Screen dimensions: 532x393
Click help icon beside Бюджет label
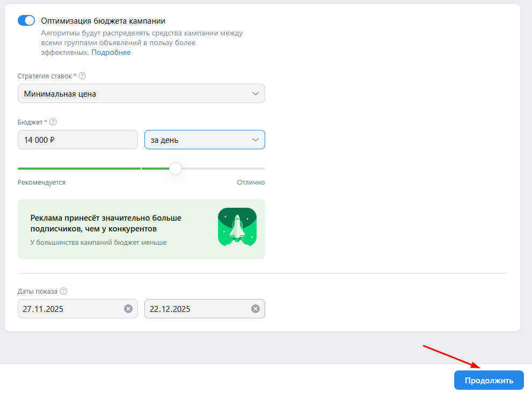53,122
